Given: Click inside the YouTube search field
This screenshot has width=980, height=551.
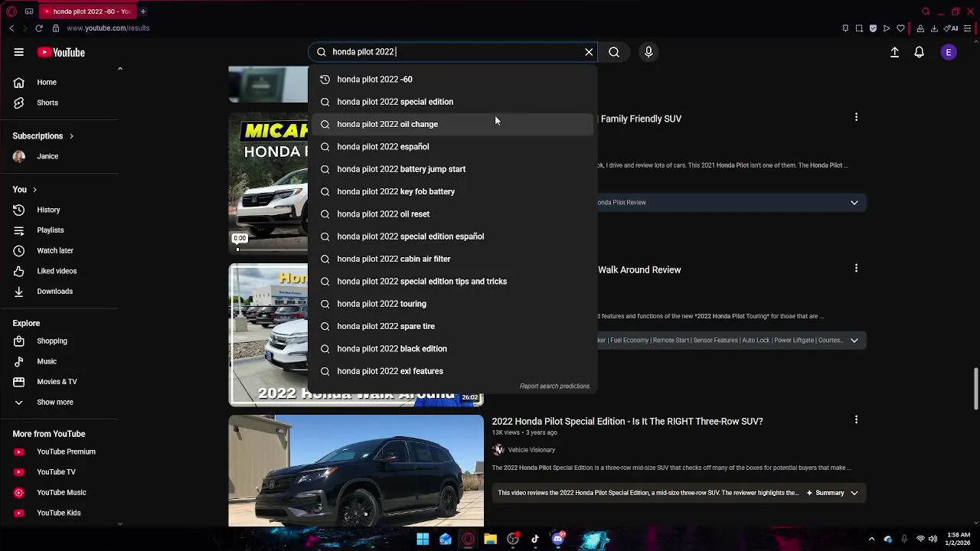Looking at the screenshot, I should pos(452,52).
